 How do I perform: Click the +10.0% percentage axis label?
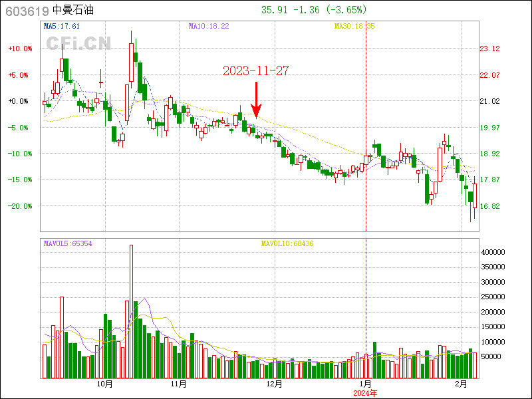click(x=20, y=49)
